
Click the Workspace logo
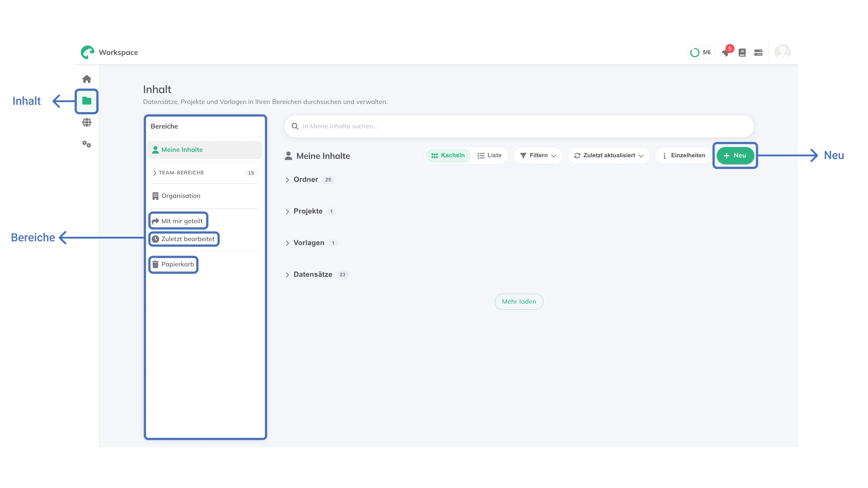click(x=87, y=52)
